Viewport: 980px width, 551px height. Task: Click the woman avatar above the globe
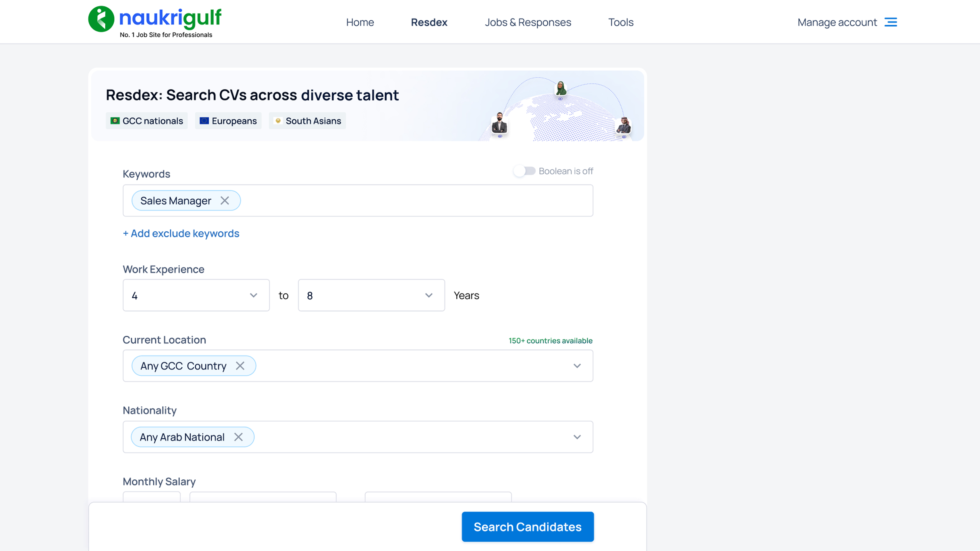tap(561, 89)
